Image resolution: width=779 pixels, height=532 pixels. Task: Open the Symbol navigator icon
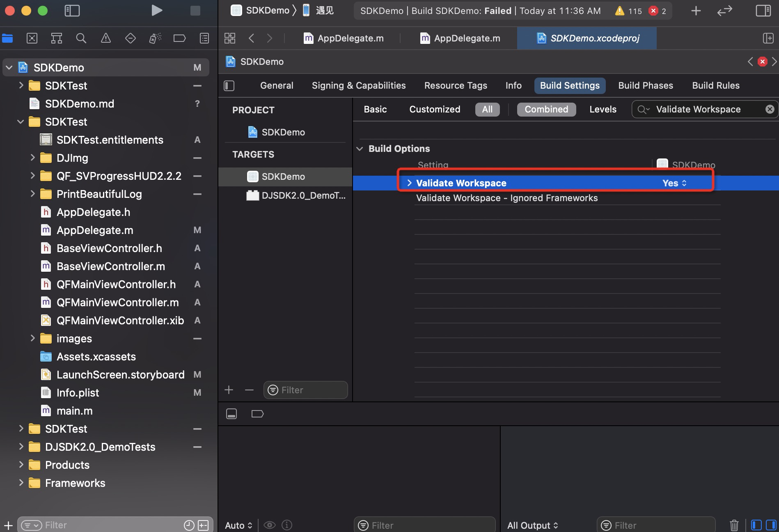point(57,39)
